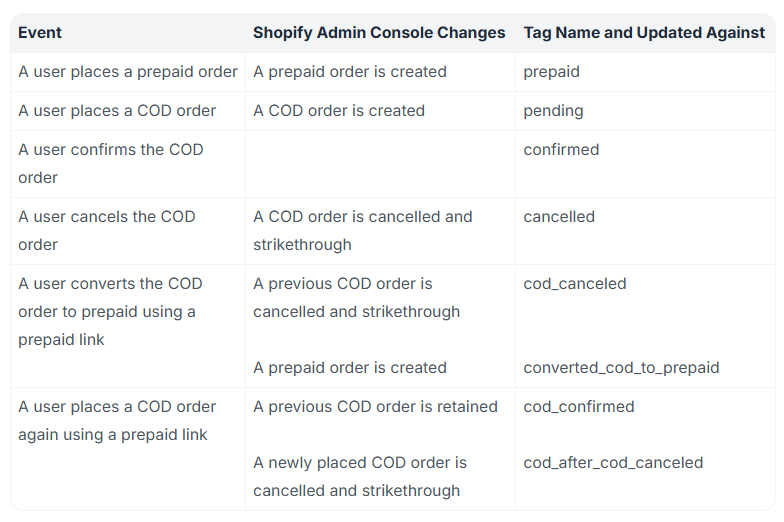Click the "A previous COD order is cancelled" text
The image size is (784, 522).
point(356,297)
